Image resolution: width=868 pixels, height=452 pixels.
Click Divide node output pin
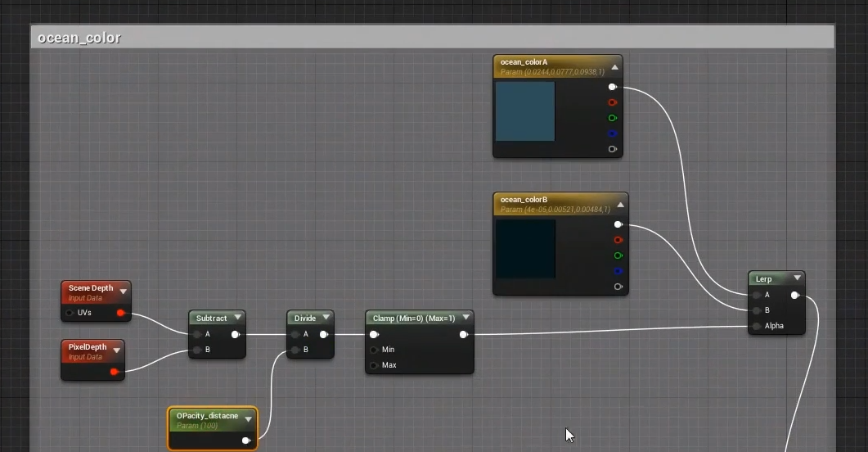click(x=324, y=335)
